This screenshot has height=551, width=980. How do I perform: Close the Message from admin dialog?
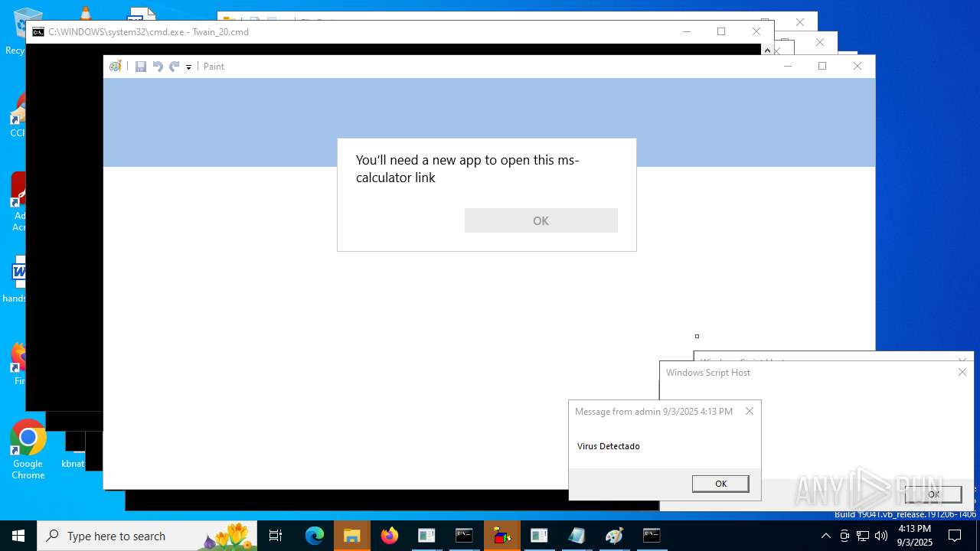click(750, 411)
